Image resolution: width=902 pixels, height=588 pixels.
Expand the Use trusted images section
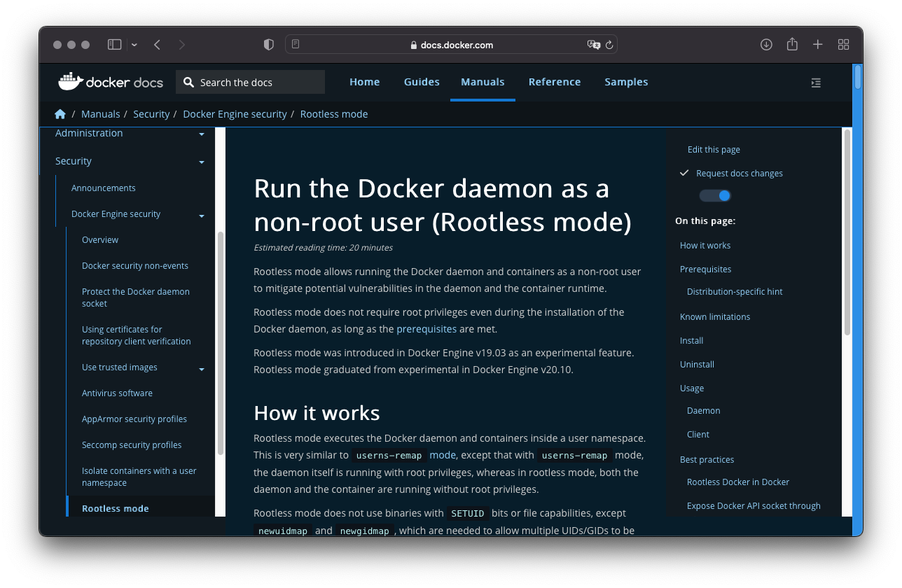[202, 367]
